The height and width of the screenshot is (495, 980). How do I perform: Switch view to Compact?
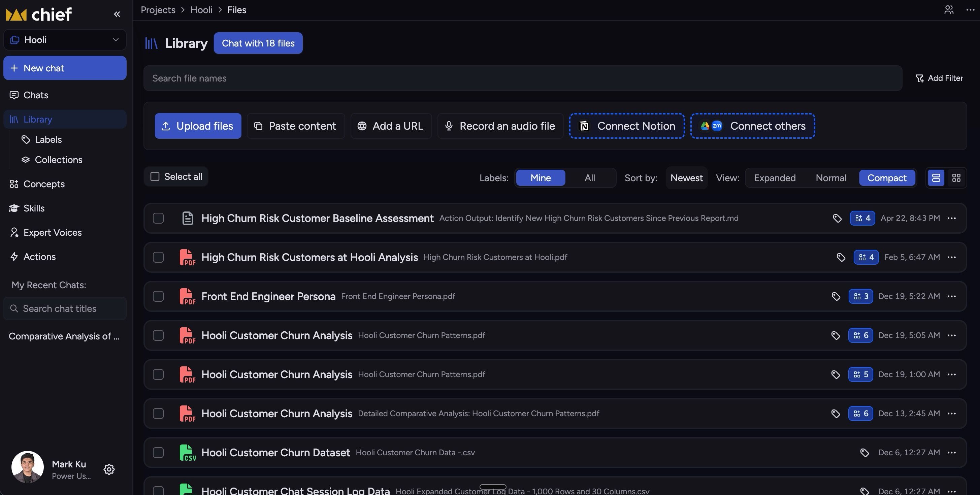887,178
